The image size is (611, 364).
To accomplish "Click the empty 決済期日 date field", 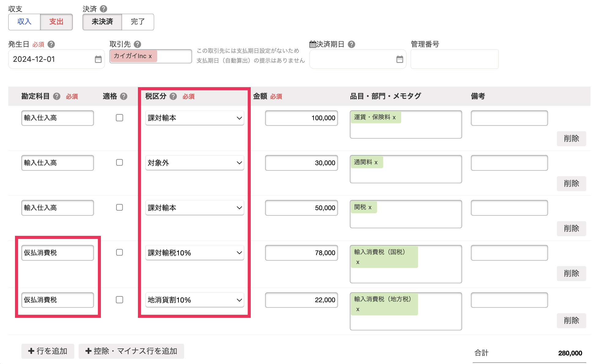I will pyautogui.click(x=358, y=59).
